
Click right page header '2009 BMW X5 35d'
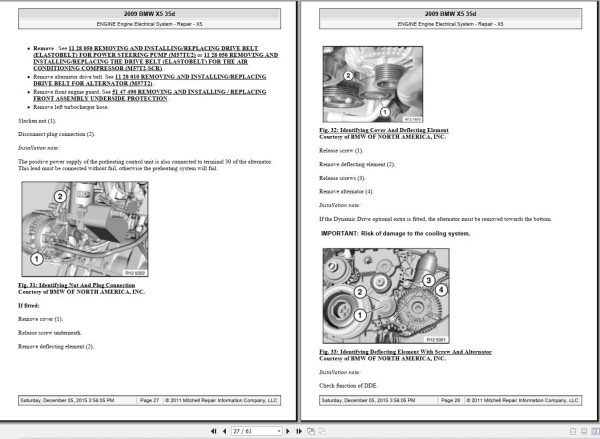[x=450, y=14]
